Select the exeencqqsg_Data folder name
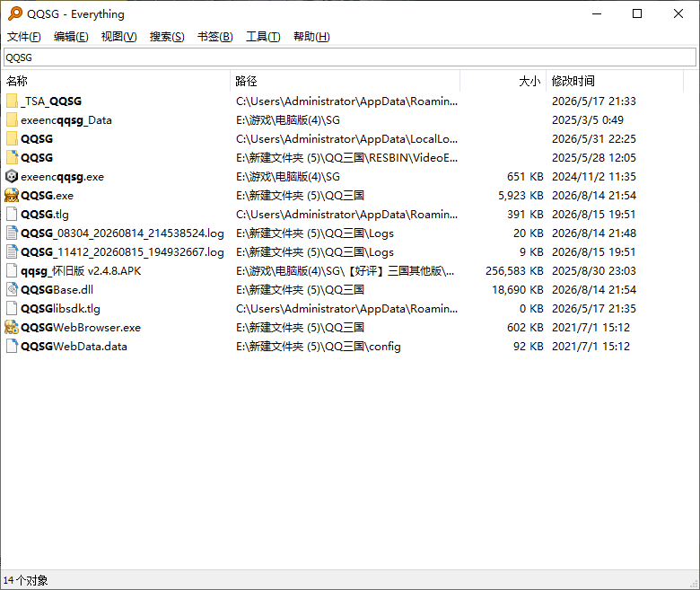700x590 pixels. (x=66, y=120)
